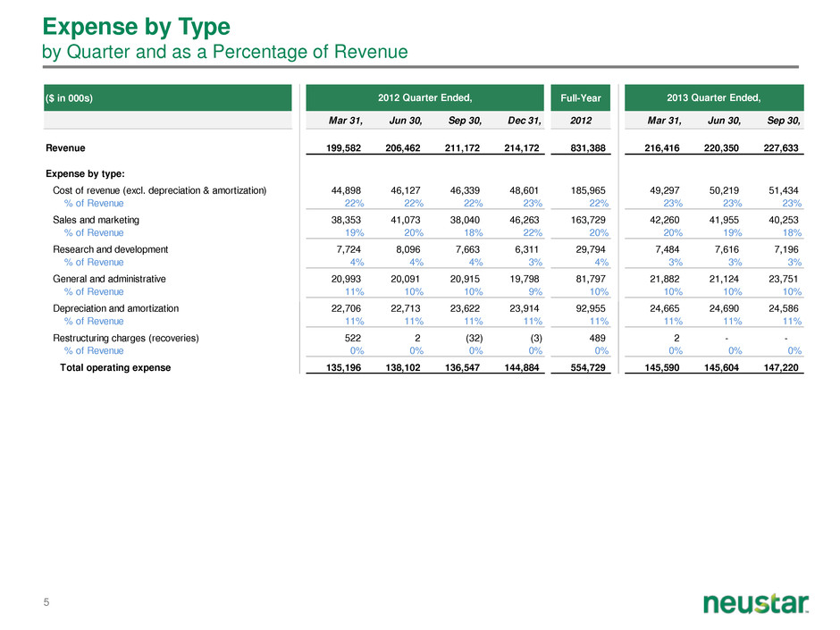Select the revenue value 214,172
The image size is (840, 630).
(x=522, y=147)
